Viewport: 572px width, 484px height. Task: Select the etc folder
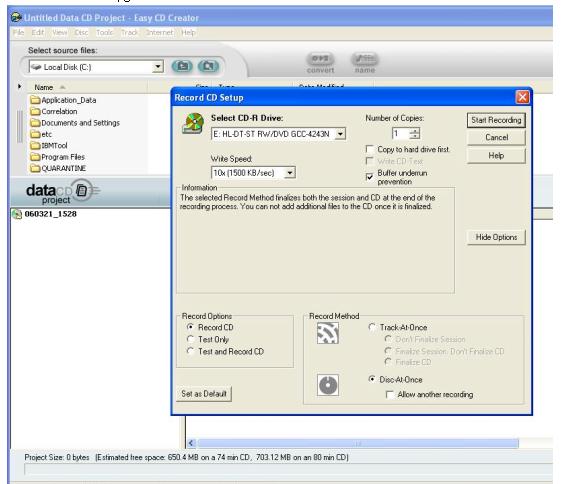pyautogui.click(x=42, y=134)
